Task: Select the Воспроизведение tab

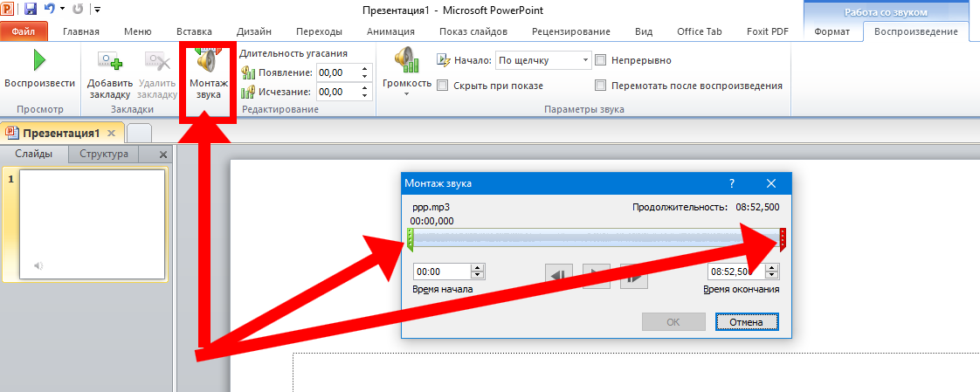Action: click(x=916, y=32)
